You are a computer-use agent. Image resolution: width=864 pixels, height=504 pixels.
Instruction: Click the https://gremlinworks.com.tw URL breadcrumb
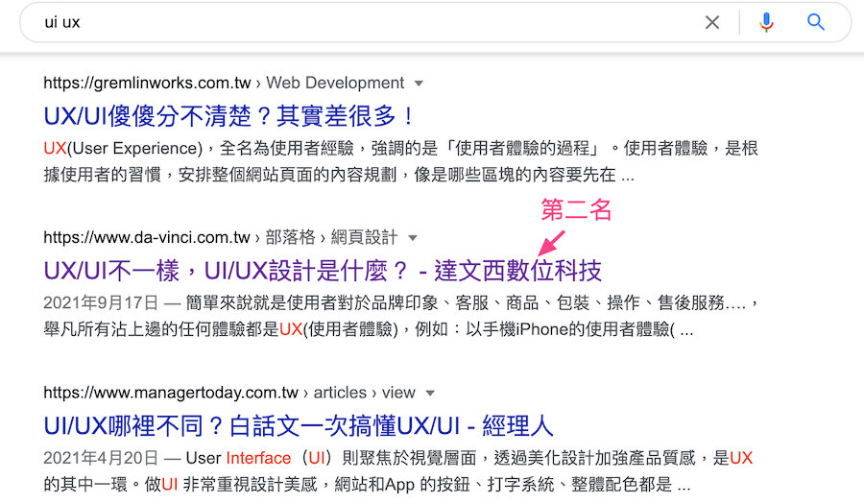pos(147,84)
